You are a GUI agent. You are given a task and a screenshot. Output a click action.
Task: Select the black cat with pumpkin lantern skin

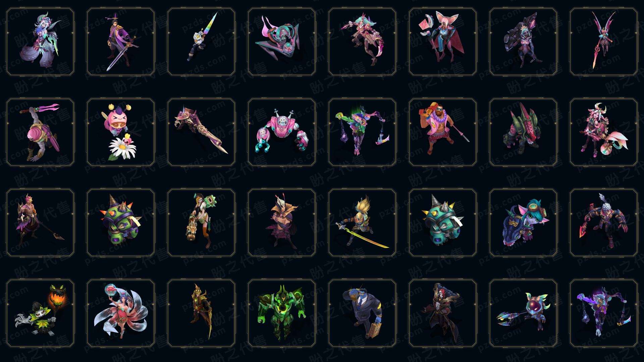coord(40,313)
